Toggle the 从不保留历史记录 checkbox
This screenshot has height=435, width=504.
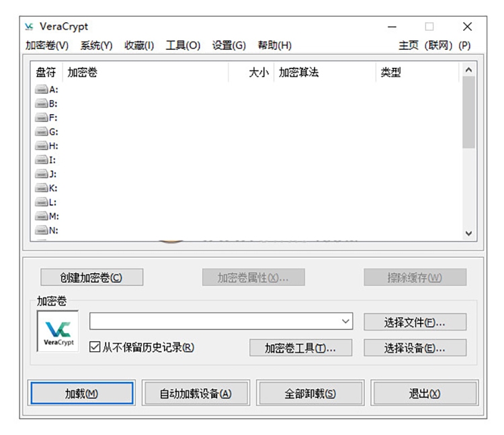point(95,347)
